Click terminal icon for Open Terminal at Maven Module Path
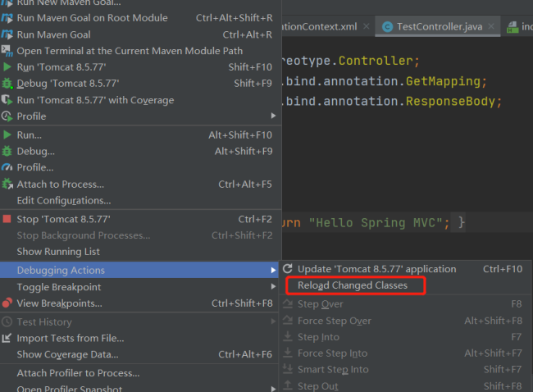This screenshot has height=392, width=533. tap(7, 51)
